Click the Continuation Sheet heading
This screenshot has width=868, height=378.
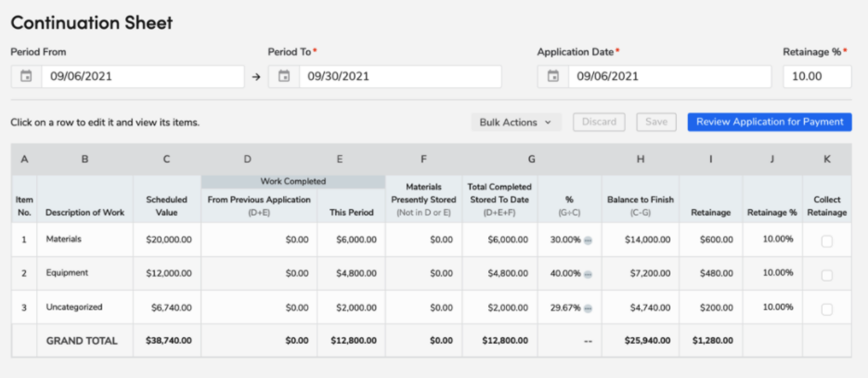92,22
